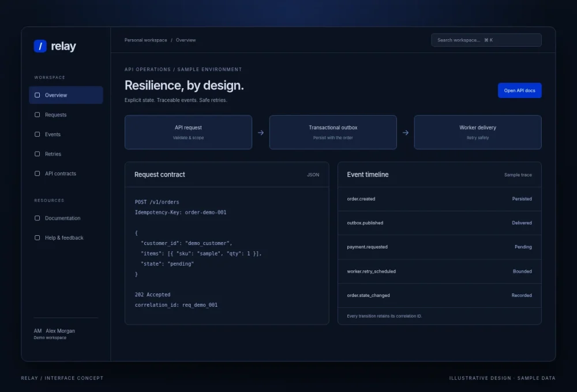Image resolution: width=577 pixels, height=392 pixels.
Task: Click the items JSON line
Action: [201, 254]
